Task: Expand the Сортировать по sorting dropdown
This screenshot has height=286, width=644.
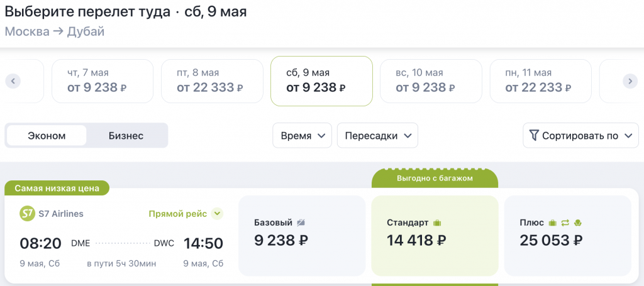Action: pos(580,135)
